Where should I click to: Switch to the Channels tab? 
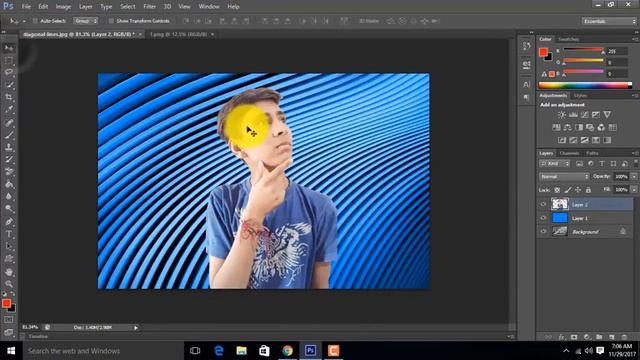pyautogui.click(x=569, y=153)
